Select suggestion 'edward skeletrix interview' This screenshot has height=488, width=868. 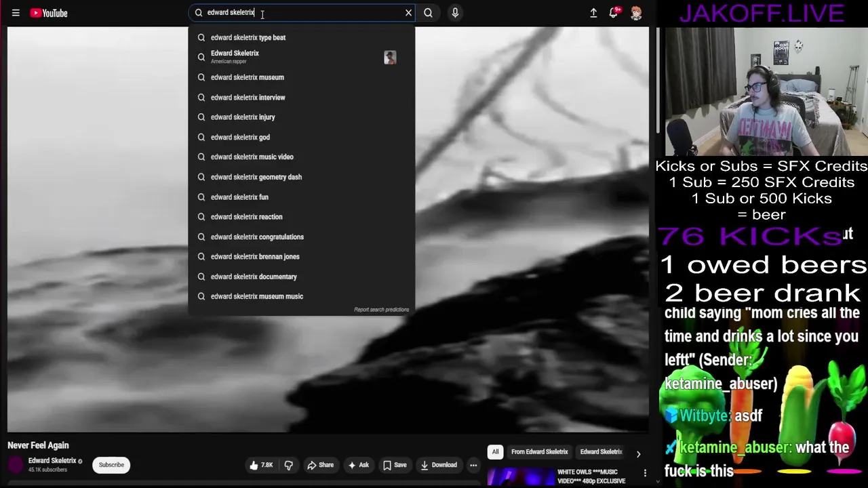302,97
